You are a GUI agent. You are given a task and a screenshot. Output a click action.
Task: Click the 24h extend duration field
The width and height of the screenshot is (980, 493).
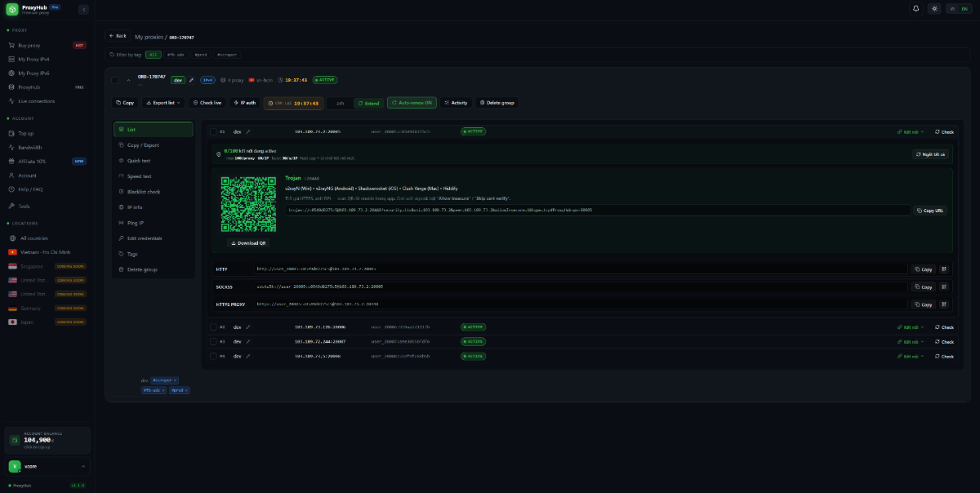click(340, 104)
